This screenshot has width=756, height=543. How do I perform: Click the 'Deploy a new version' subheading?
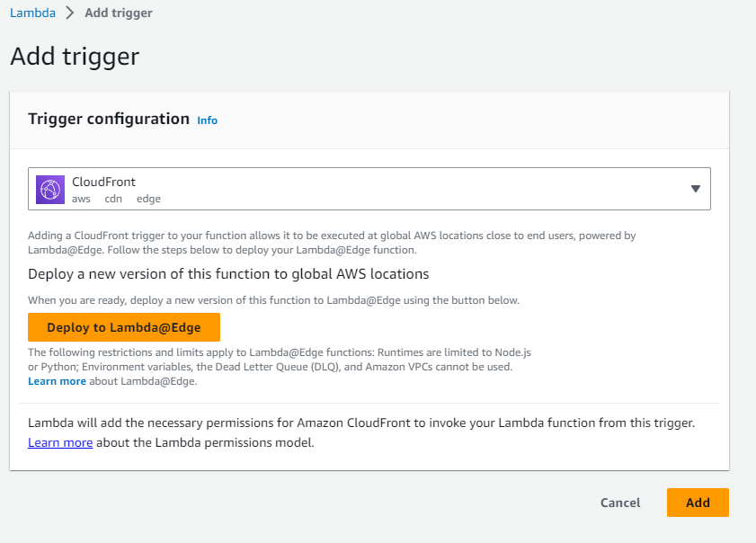[228, 273]
